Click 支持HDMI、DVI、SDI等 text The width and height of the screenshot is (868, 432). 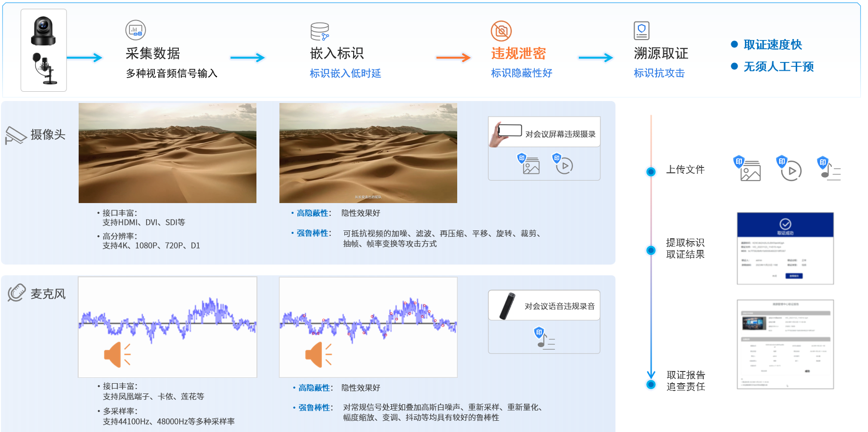pyautogui.click(x=144, y=222)
